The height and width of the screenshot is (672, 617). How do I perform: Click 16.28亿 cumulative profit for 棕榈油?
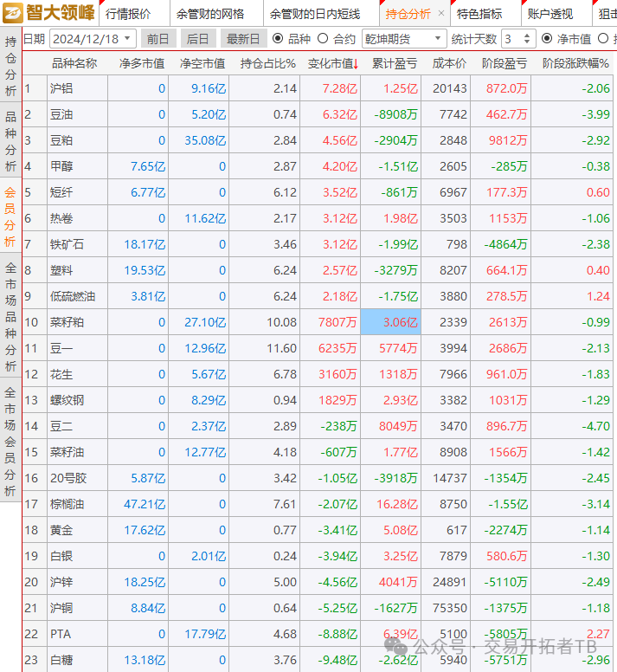pos(397,504)
